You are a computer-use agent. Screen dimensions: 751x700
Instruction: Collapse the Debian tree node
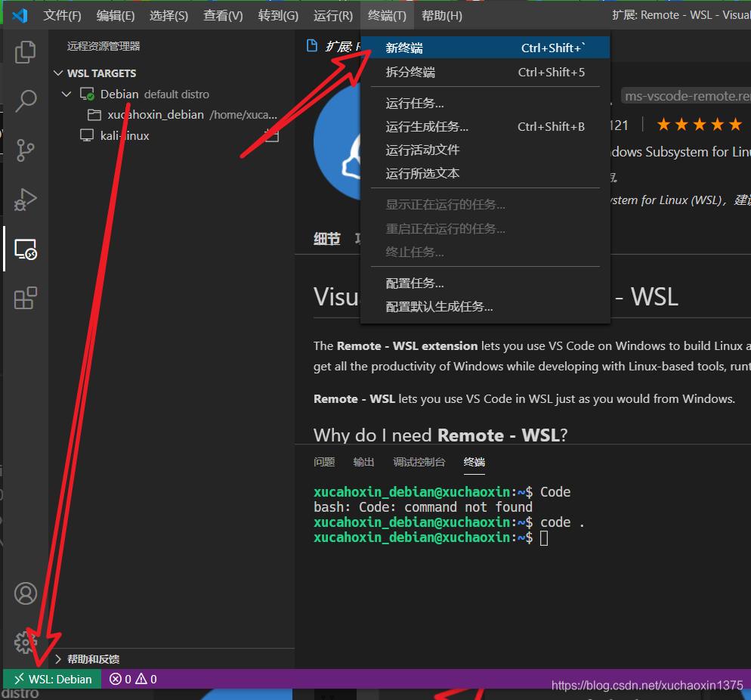coord(66,94)
